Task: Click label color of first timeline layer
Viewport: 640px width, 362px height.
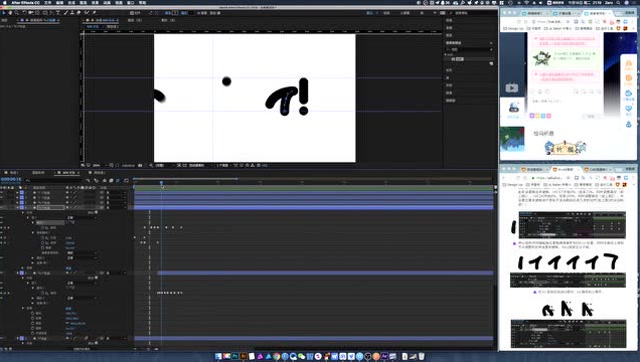Action: (x=22, y=193)
